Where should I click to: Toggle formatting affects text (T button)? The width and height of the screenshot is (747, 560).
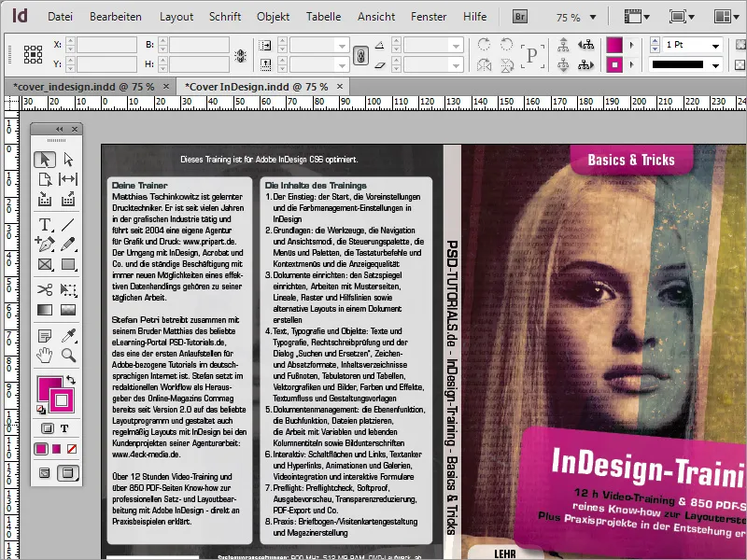pyautogui.click(x=64, y=428)
